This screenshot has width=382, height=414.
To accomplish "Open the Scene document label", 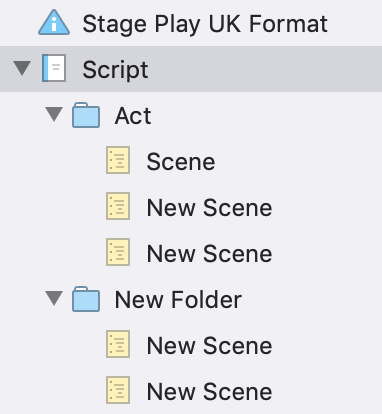I will click(181, 162).
